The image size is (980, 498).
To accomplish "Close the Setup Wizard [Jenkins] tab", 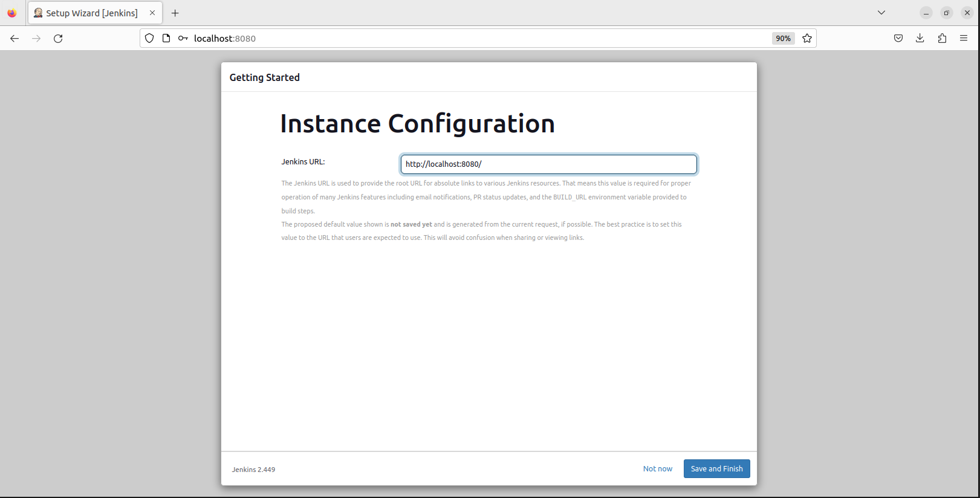I will (x=152, y=13).
